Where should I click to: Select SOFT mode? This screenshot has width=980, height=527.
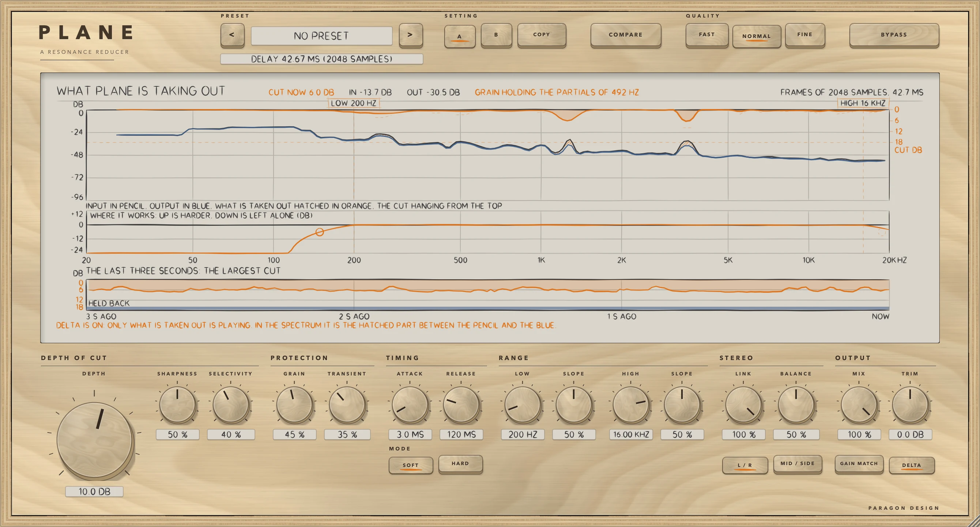[x=411, y=465]
